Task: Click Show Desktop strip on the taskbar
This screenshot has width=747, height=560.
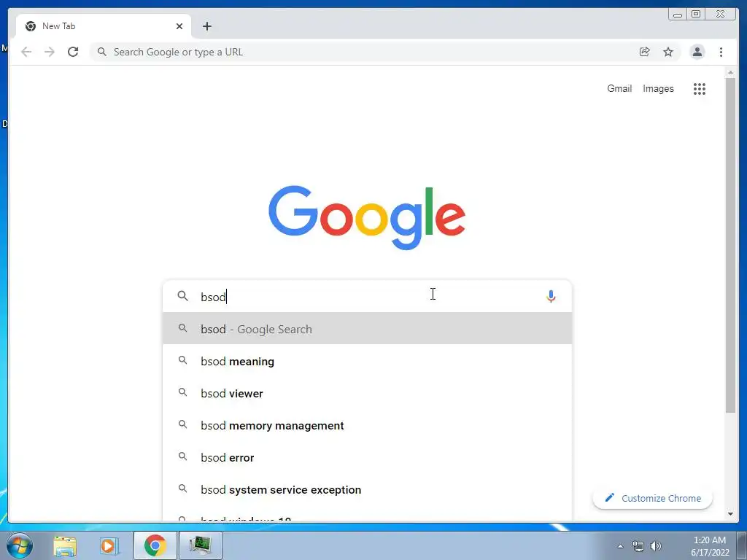Action: [x=742, y=545]
